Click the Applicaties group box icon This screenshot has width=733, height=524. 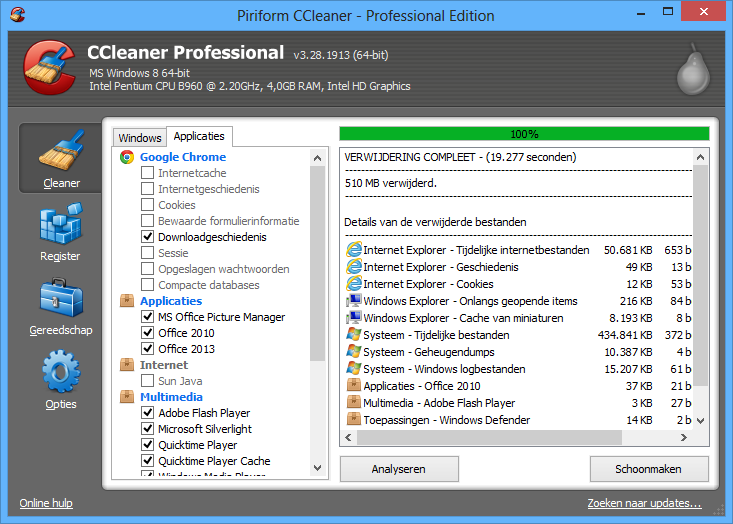click(x=127, y=301)
